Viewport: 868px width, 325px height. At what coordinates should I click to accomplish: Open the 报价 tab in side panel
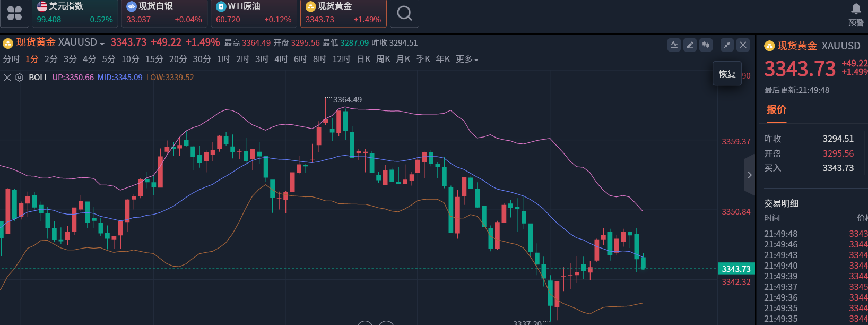pyautogui.click(x=776, y=110)
